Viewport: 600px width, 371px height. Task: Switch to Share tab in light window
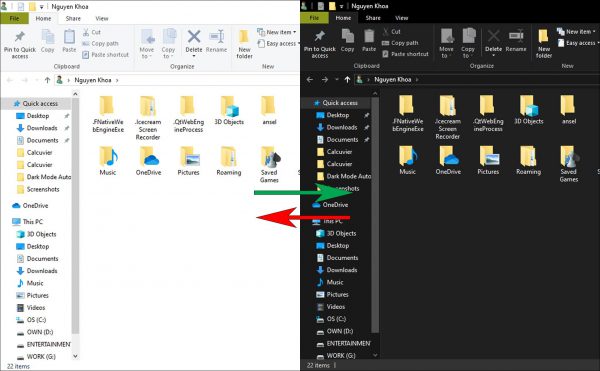(x=73, y=18)
